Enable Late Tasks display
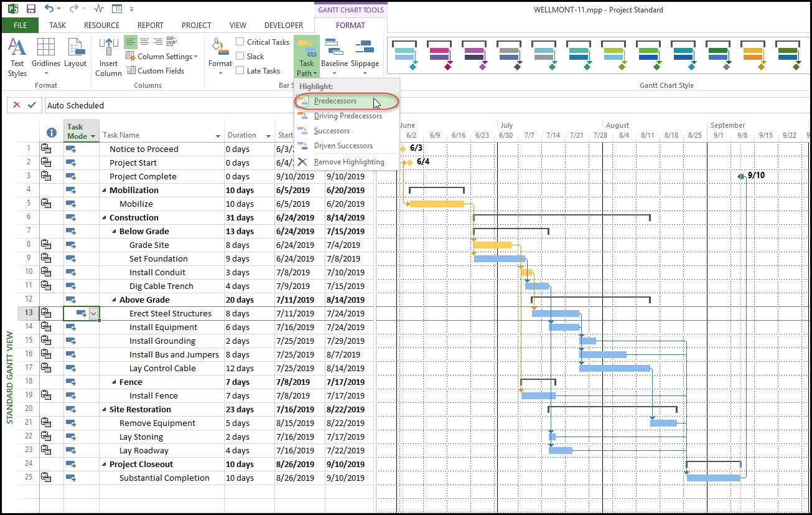The height and width of the screenshot is (515, 812). 238,70
